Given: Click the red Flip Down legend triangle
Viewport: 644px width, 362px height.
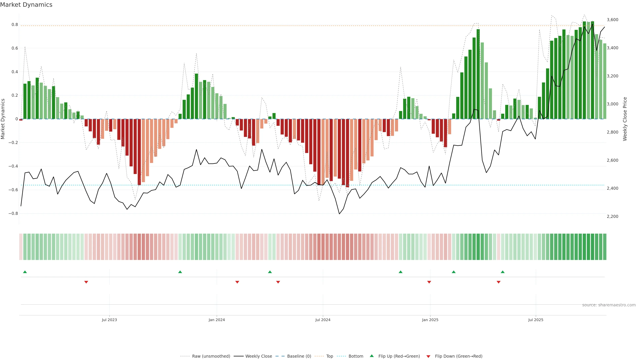Looking at the screenshot, I should click(x=428, y=356).
